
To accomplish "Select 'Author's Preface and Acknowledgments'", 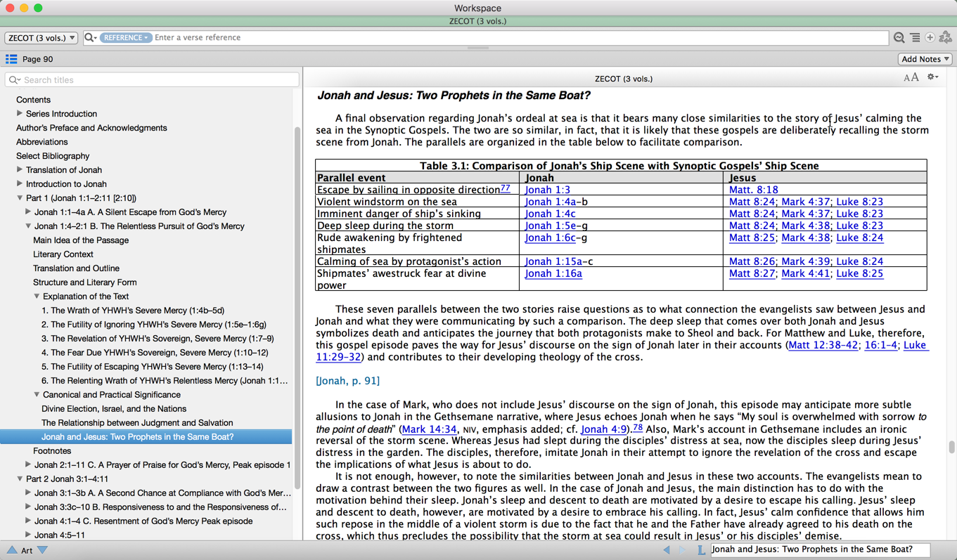I will tap(91, 128).
